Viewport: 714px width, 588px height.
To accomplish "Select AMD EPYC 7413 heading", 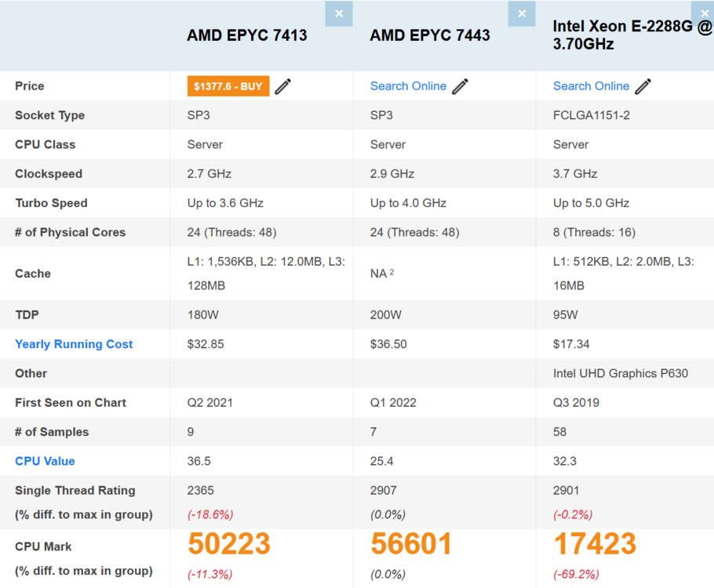I will tap(247, 35).
